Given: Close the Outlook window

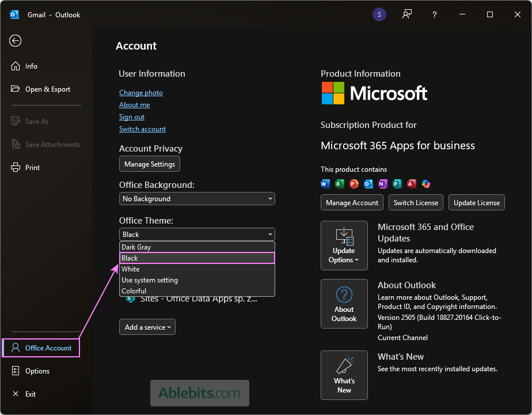Looking at the screenshot, I should pyautogui.click(x=518, y=14).
